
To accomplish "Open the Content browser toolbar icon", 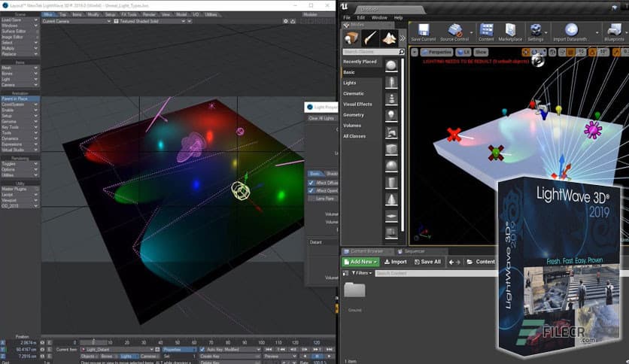I will 486,32.
